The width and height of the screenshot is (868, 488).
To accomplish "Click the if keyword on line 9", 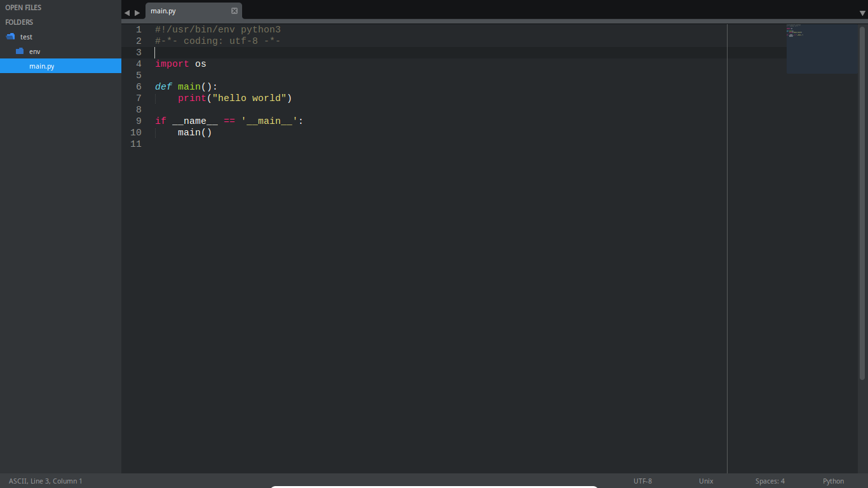I will 161,121.
